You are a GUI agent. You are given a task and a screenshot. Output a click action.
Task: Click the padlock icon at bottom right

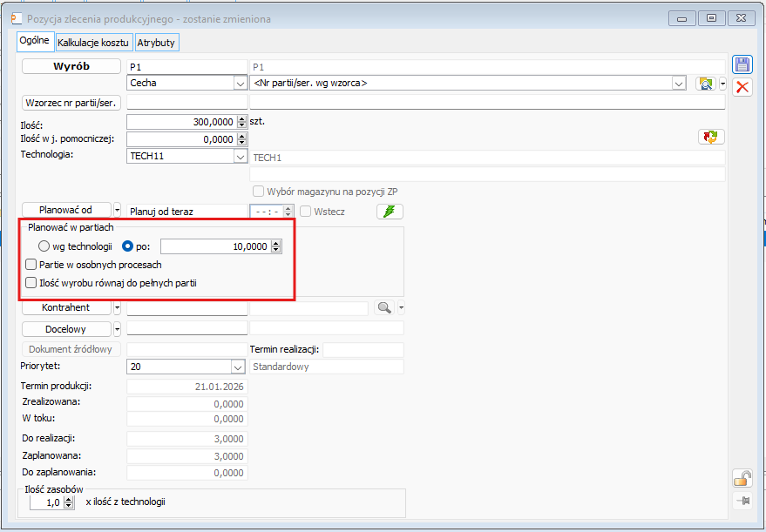coord(742,478)
